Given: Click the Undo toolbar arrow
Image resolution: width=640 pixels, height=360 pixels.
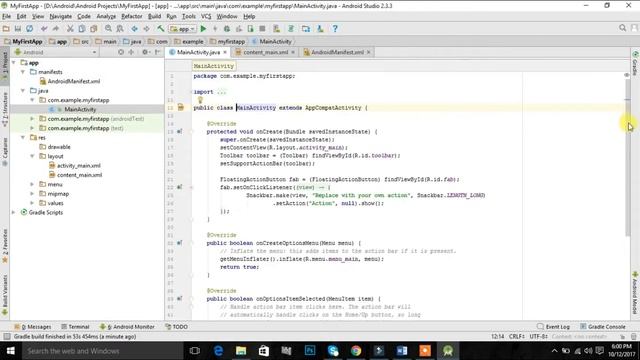Looking at the screenshot, I should pyautogui.click(x=44, y=29).
